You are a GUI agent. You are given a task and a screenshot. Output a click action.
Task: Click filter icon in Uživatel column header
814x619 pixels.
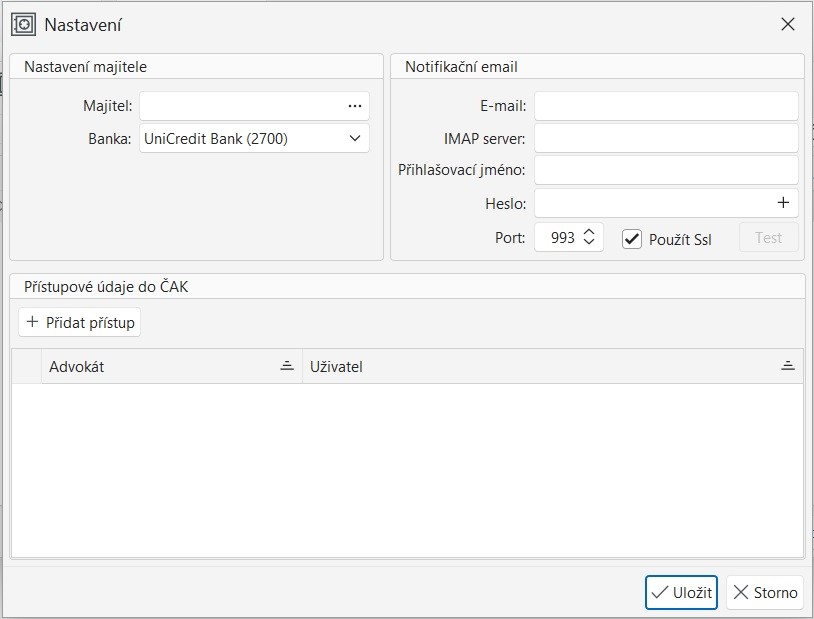point(788,366)
